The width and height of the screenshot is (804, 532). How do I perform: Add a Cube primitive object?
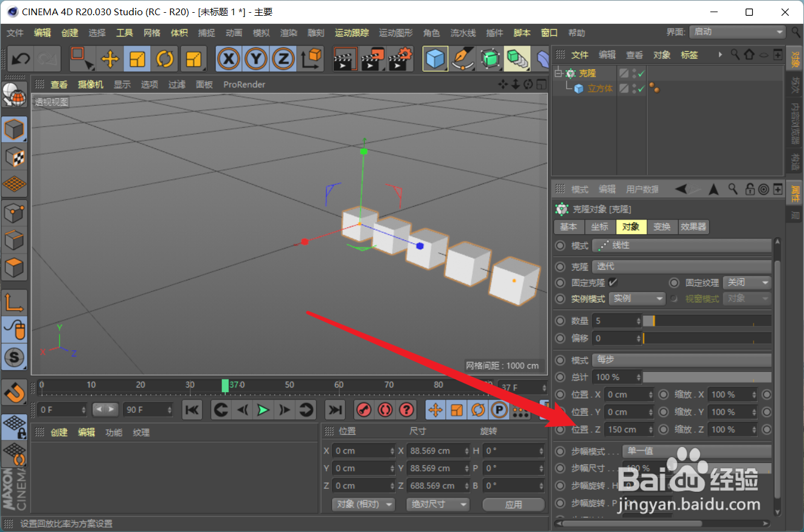point(435,59)
